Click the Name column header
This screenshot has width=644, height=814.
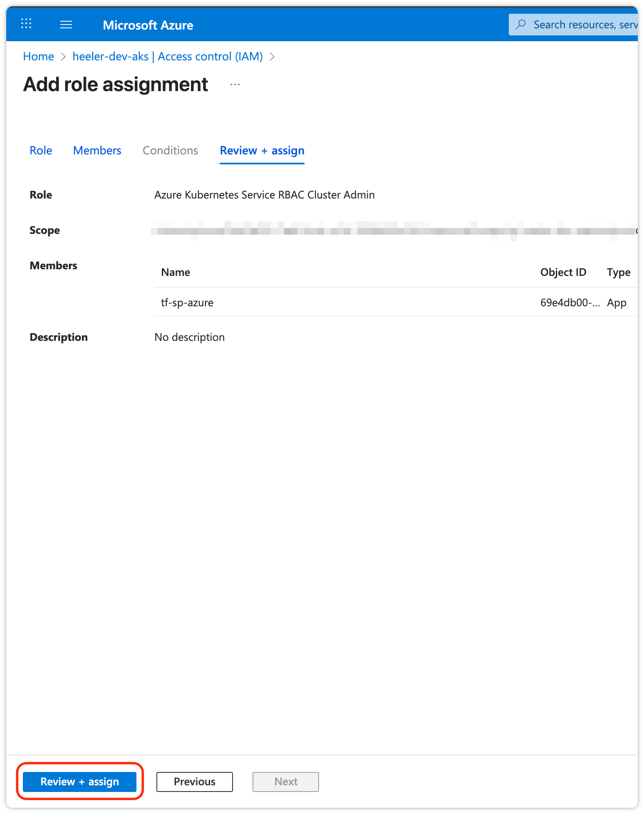[176, 272]
